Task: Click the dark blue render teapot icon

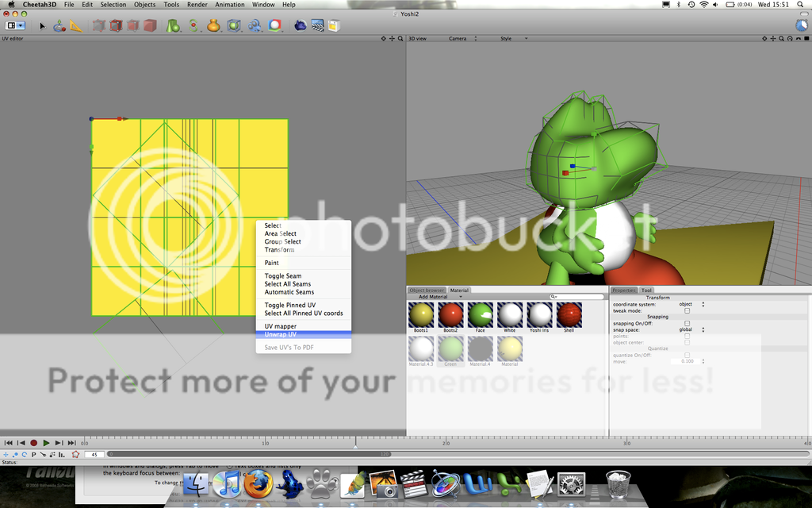Action: click(x=301, y=25)
